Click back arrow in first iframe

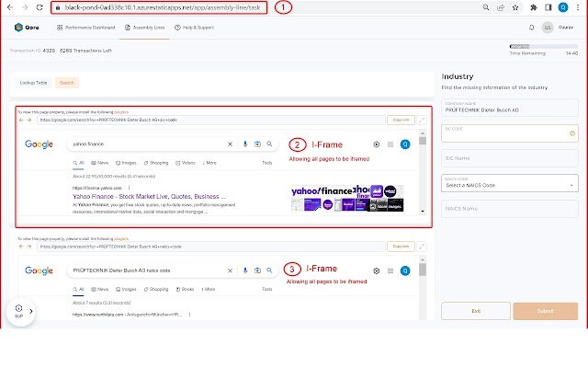click(x=21, y=121)
